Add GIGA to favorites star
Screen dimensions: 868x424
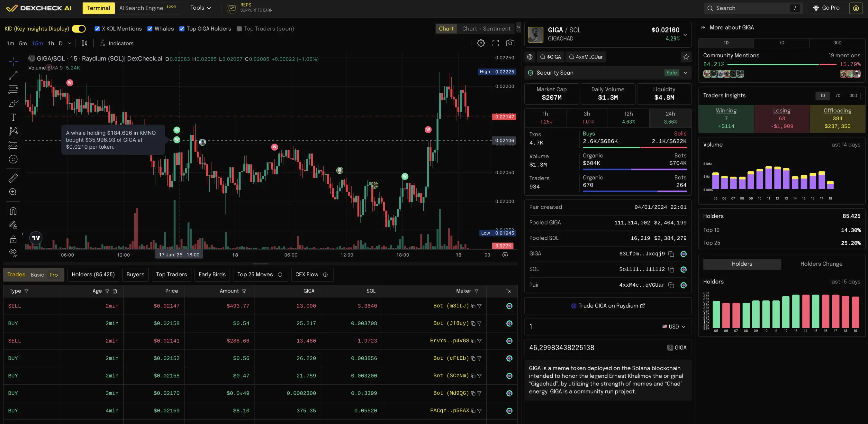pyautogui.click(x=686, y=57)
